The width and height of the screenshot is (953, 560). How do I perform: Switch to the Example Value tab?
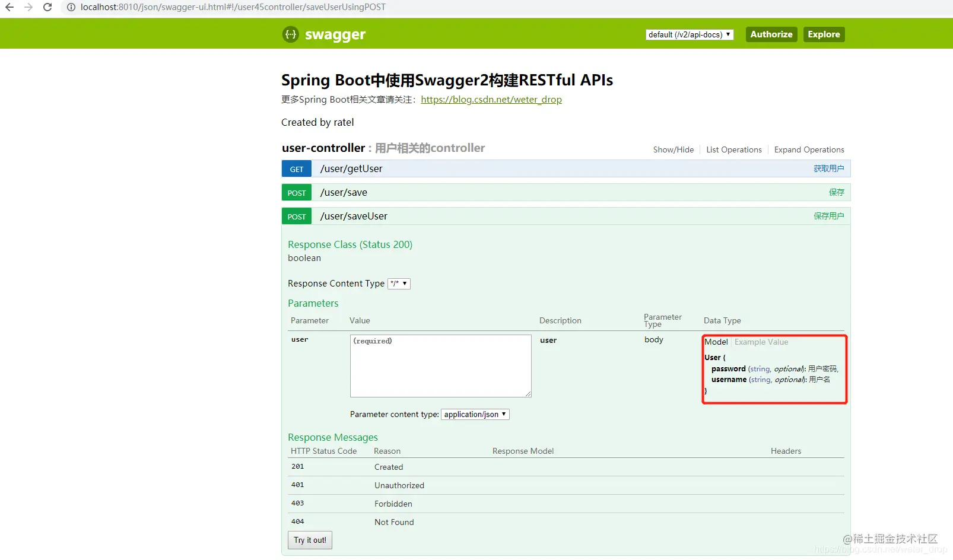point(761,342)
